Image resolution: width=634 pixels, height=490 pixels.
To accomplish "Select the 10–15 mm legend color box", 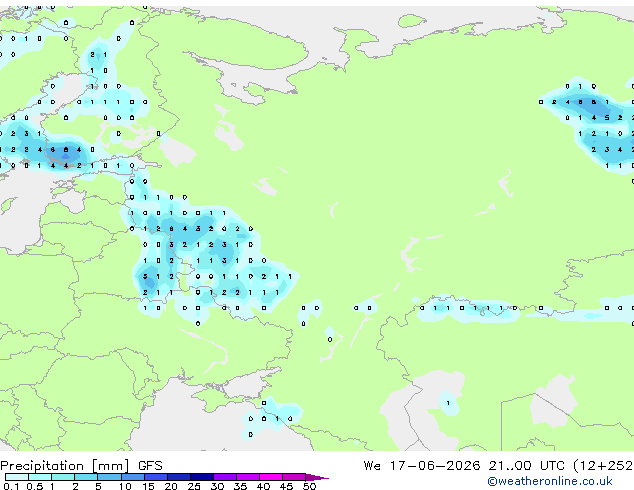I will 133,477.
